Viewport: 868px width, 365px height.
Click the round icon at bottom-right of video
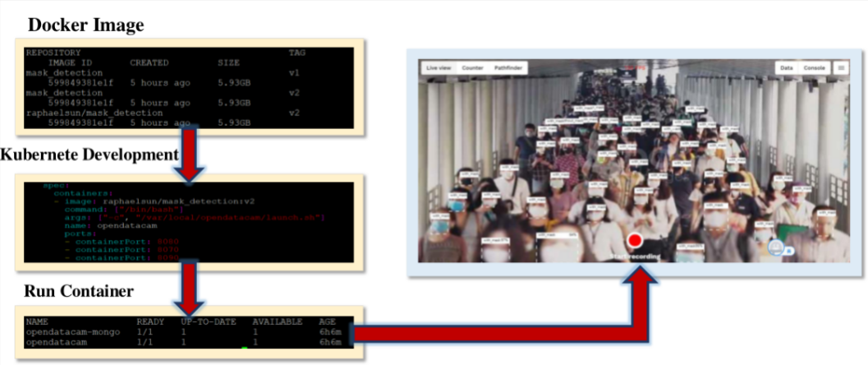(776, 247)
